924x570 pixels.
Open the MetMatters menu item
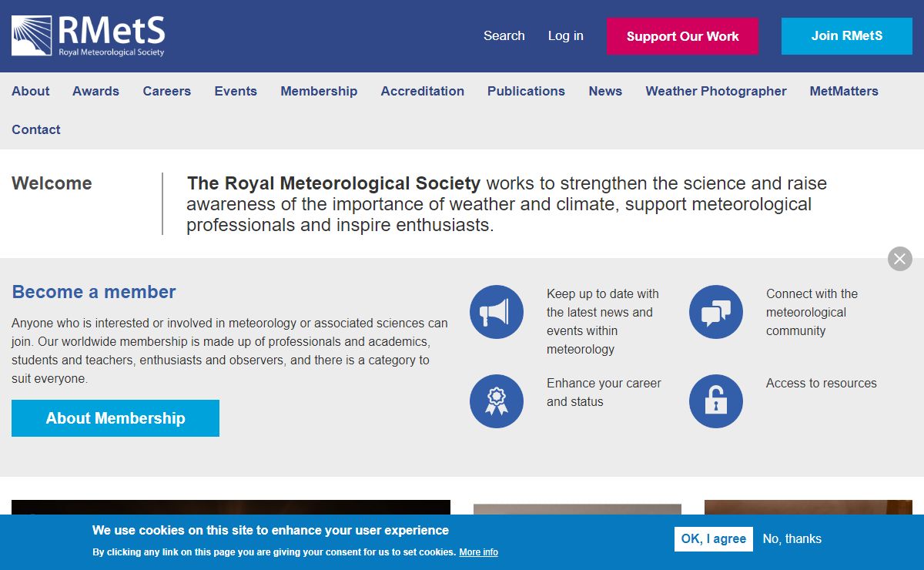point(844,91)
